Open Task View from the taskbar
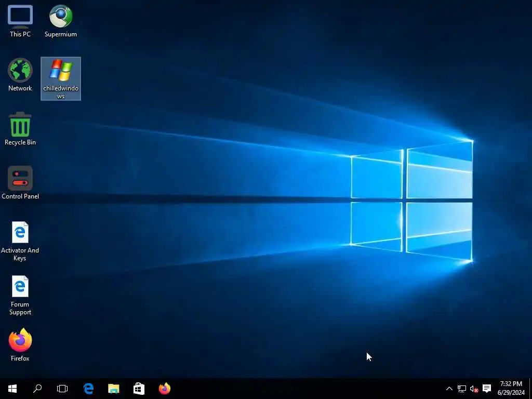 tap(62, 389)
